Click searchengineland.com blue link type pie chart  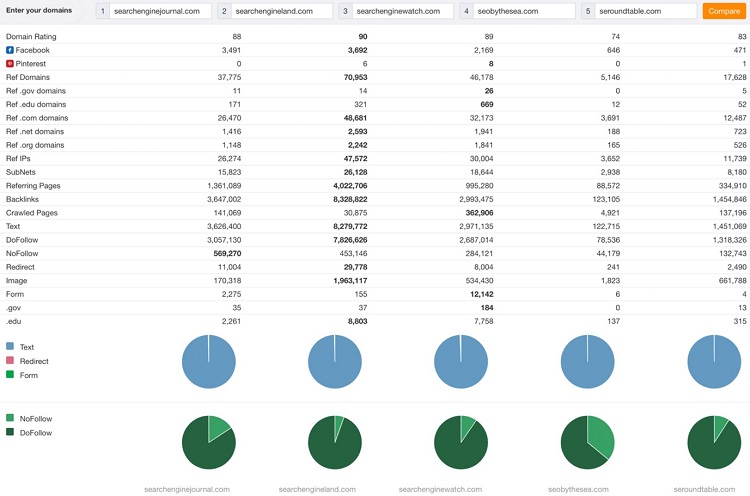coord(335,362)
